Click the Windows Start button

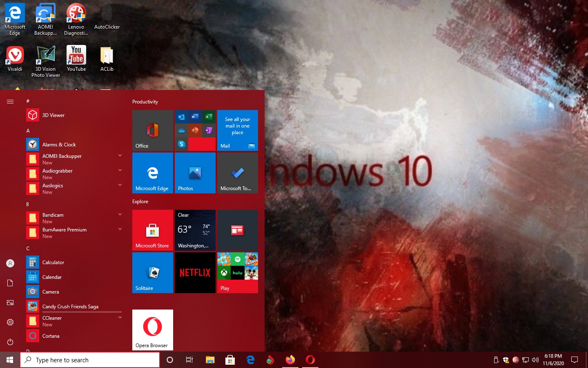pyautogui.click(x=10, y=360)
